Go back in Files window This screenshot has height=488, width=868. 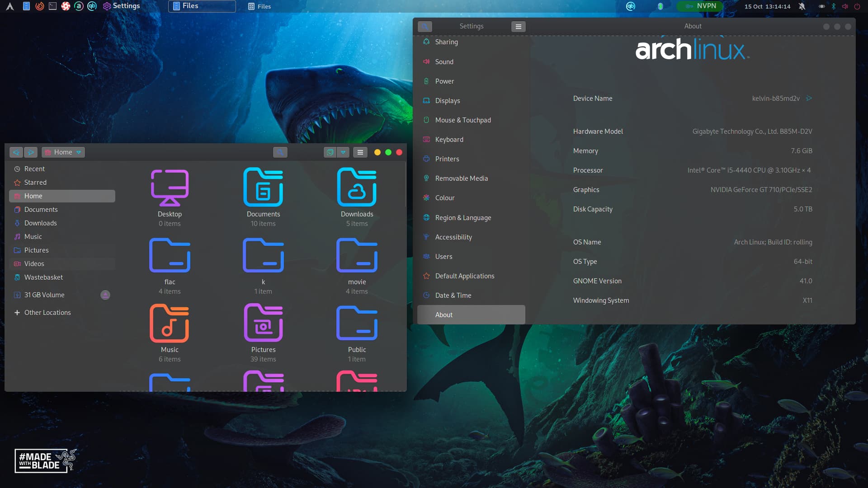16,152
